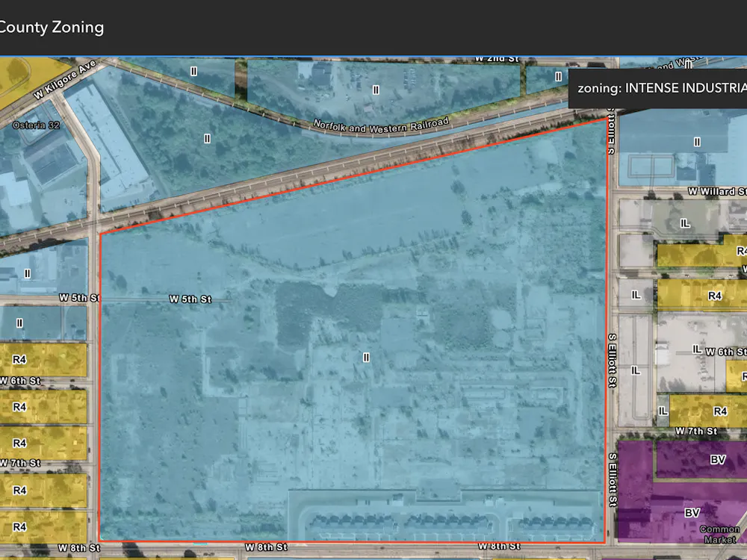Select the Osteria 32 map label
This screenshot has height=560, width=747.
click(36, 125)
